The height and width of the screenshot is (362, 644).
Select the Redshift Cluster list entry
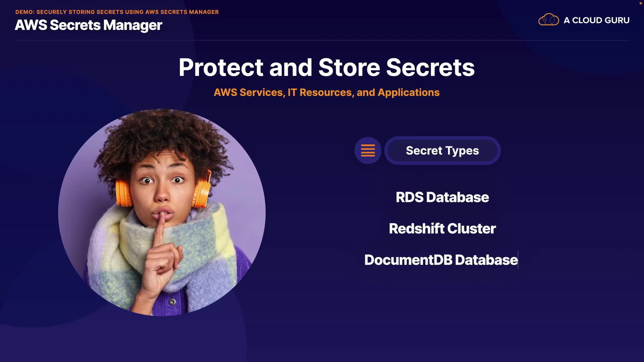(x=442, y=229)
